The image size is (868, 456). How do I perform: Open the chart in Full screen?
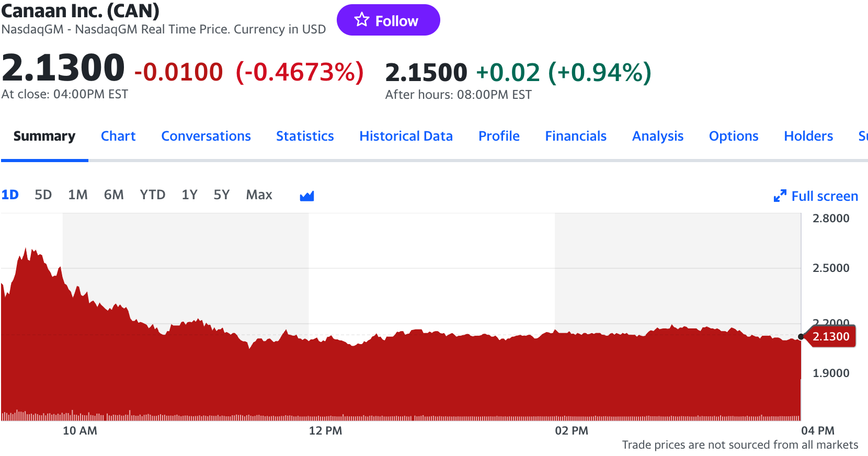(x=816, y=196)
